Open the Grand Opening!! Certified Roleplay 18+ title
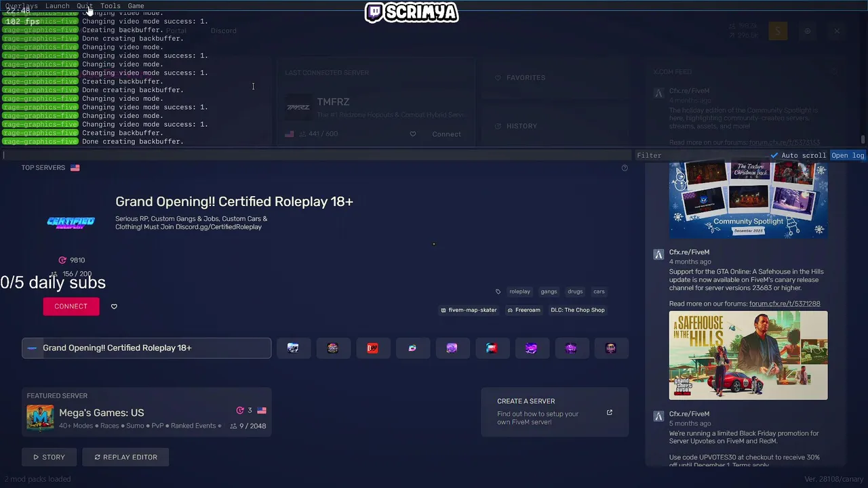The width and height of the screenshot is (868, 488). point(234,201)
